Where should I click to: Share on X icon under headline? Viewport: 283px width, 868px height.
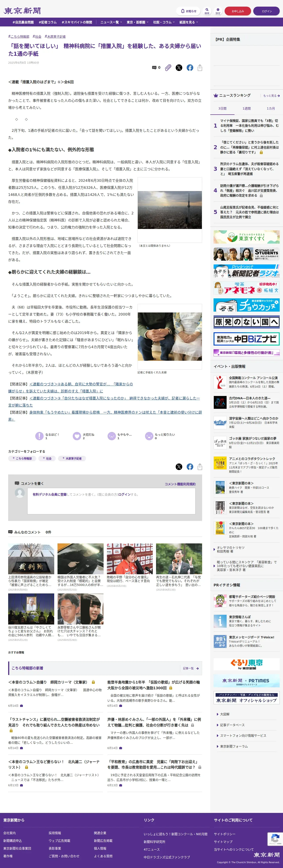tap(179, 68)
